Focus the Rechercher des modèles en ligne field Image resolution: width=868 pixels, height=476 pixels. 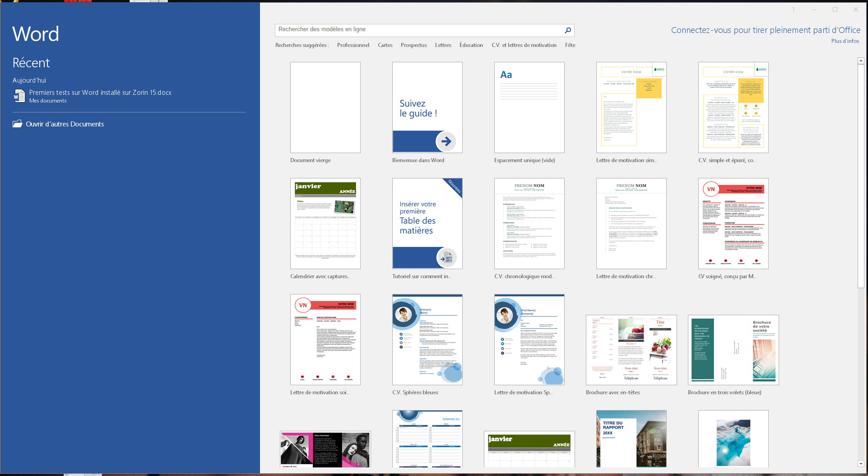coord(418,30)
